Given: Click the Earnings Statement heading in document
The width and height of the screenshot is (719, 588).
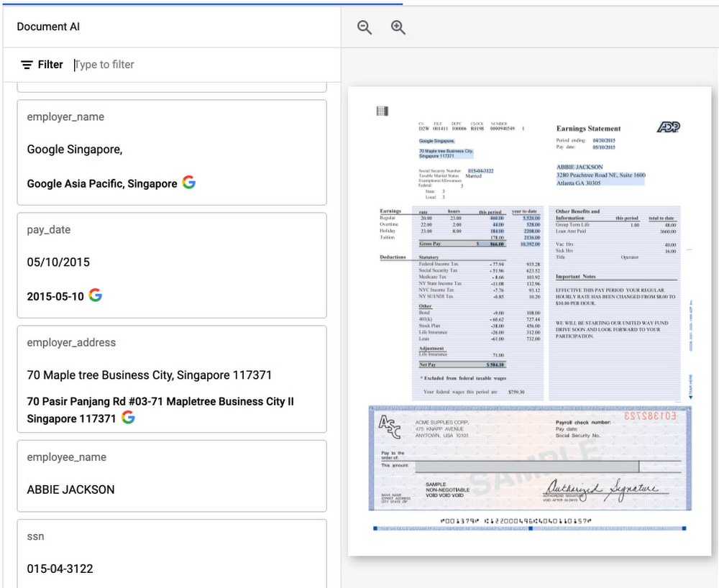Looking at the screenshot, I should pyautogui.click(x=588, y=129).
